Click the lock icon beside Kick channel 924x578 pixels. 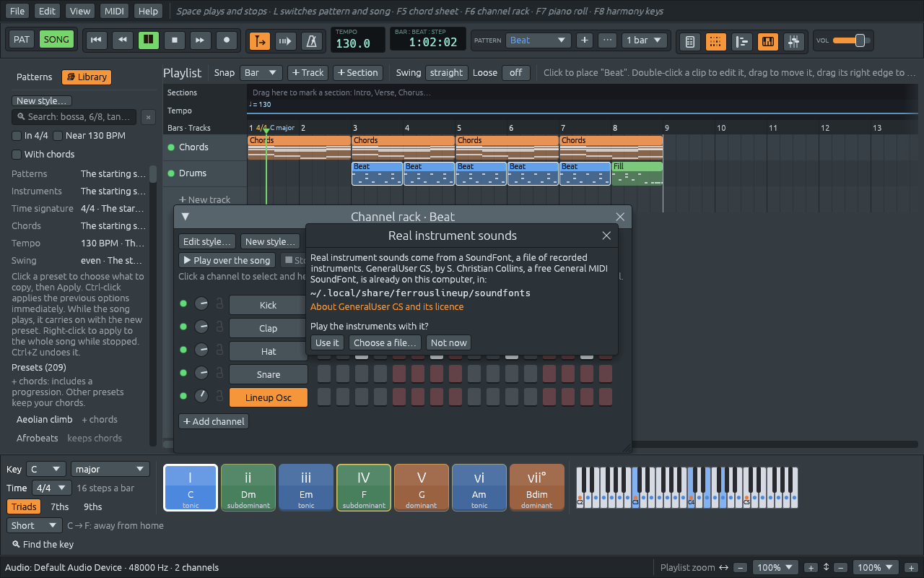219,305
